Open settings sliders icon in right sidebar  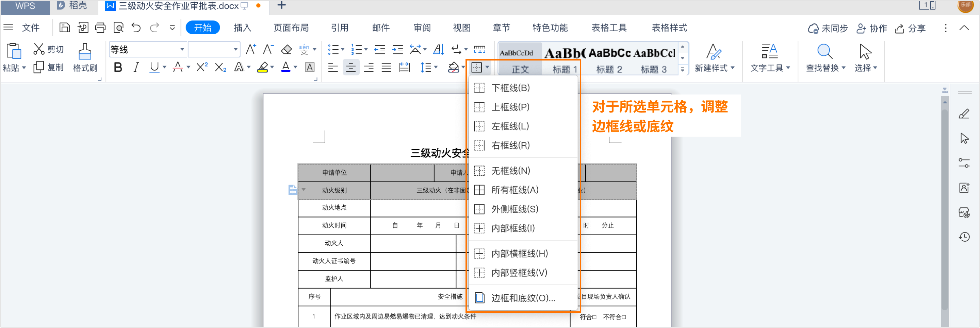[x=964, y=163]
